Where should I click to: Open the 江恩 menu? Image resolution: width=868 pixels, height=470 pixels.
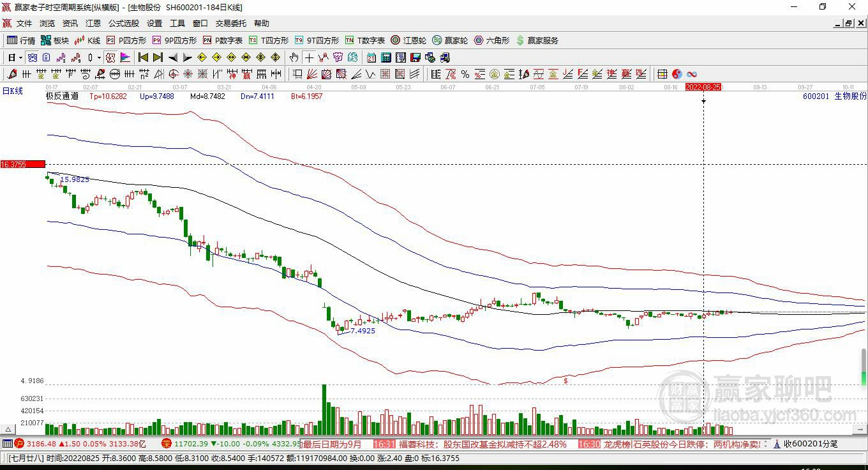click(x=93, y=24)
